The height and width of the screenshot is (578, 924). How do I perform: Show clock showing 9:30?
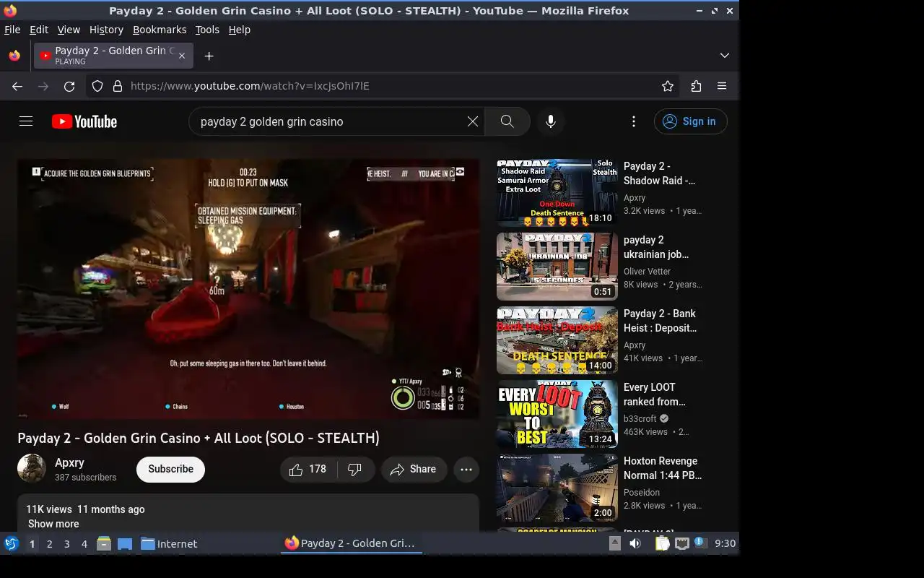[725, 543]
